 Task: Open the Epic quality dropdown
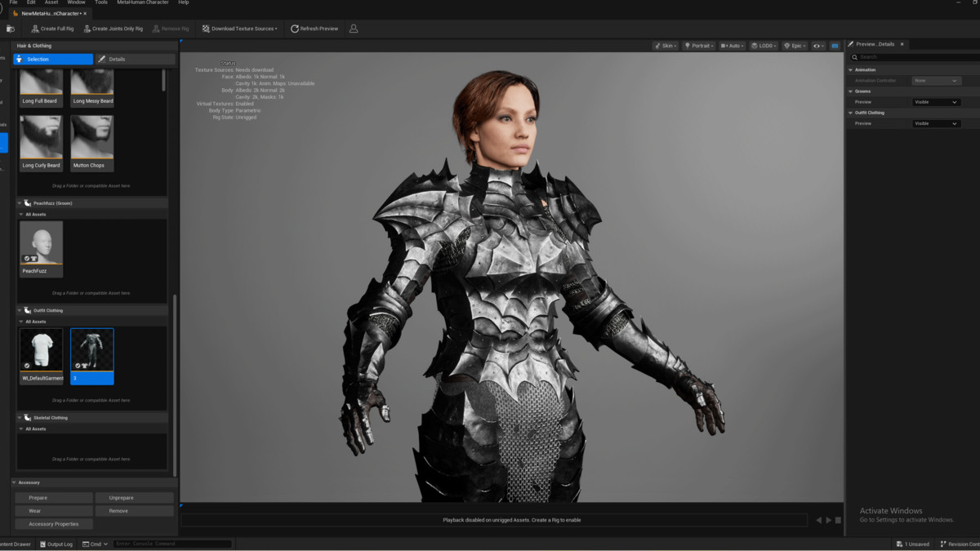pos(795,46)
